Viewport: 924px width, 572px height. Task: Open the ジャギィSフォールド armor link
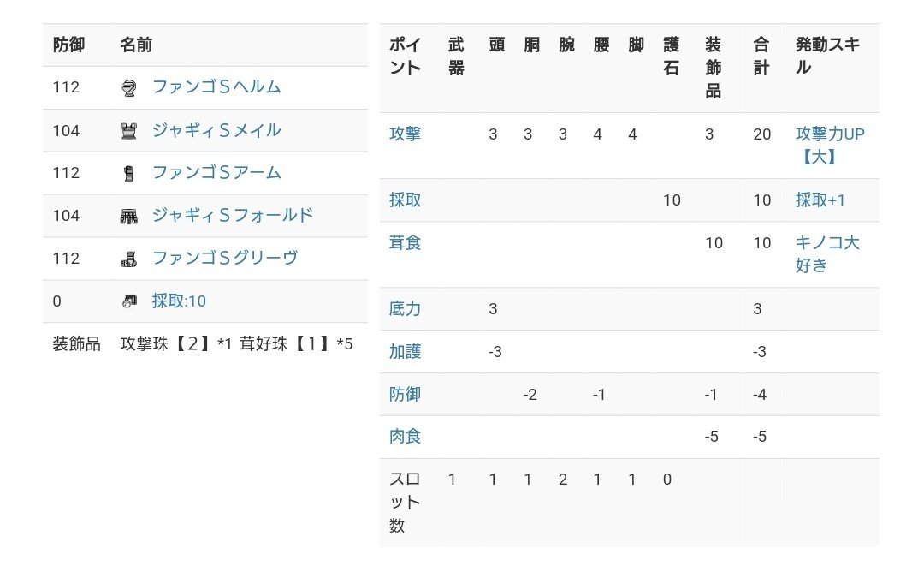click(233, 215)
